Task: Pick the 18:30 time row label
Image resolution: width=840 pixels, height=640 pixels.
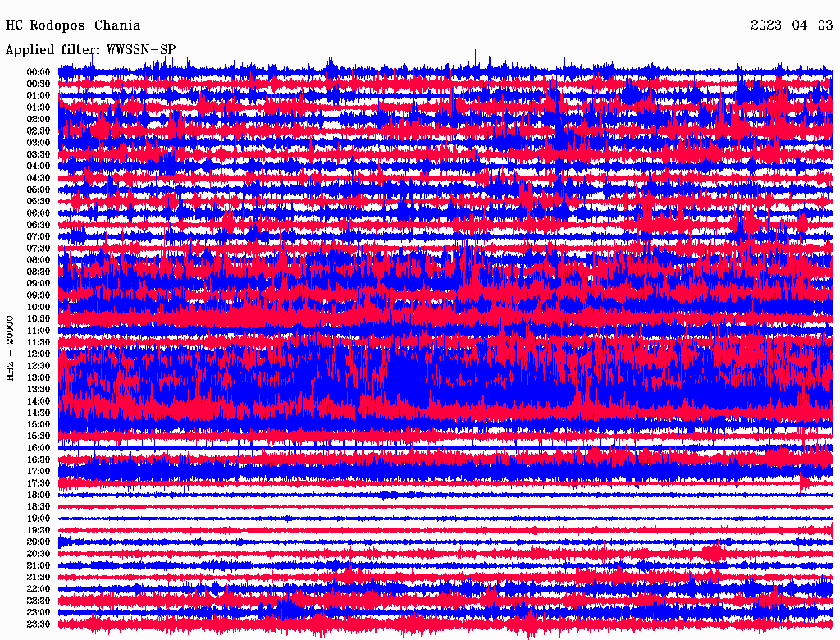Action: (x=39, y=507)
